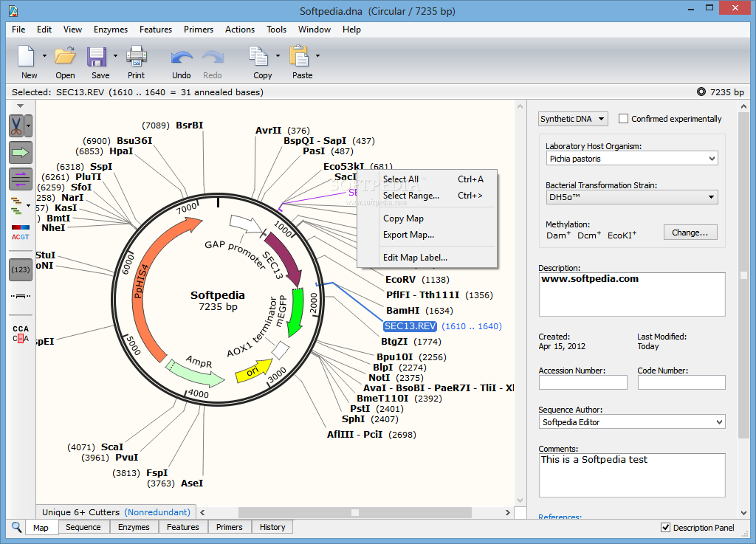756x544 pixels.
Task: Click the magnifying glass search icon
Action: (16, 526)
